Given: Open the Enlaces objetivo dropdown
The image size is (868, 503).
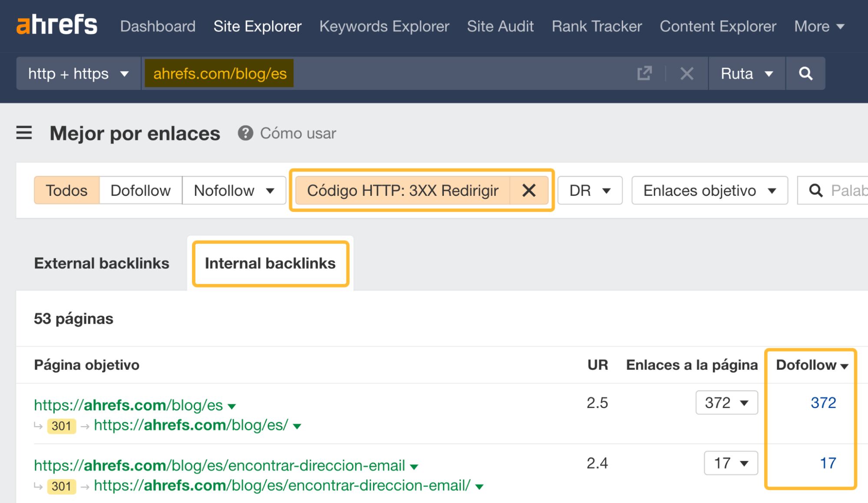Looking at the screenshot, I should pyautogui.click(x=709, y=190).
